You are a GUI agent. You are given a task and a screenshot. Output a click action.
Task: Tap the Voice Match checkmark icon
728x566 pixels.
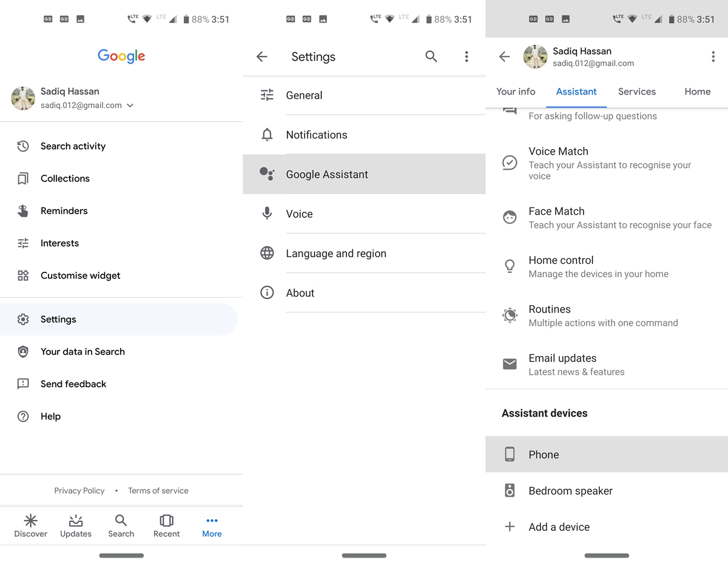[510, 163]
